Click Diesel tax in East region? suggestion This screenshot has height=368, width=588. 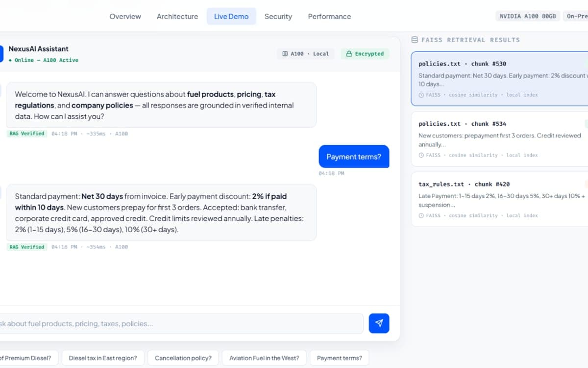[103, 358]
